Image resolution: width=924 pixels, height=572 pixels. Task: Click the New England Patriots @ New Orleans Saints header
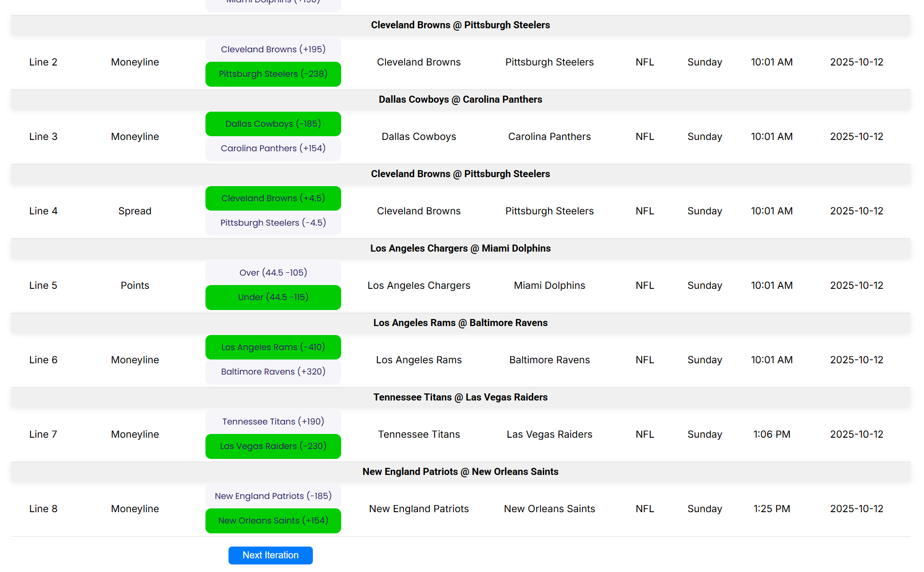[x=460, y=472]
